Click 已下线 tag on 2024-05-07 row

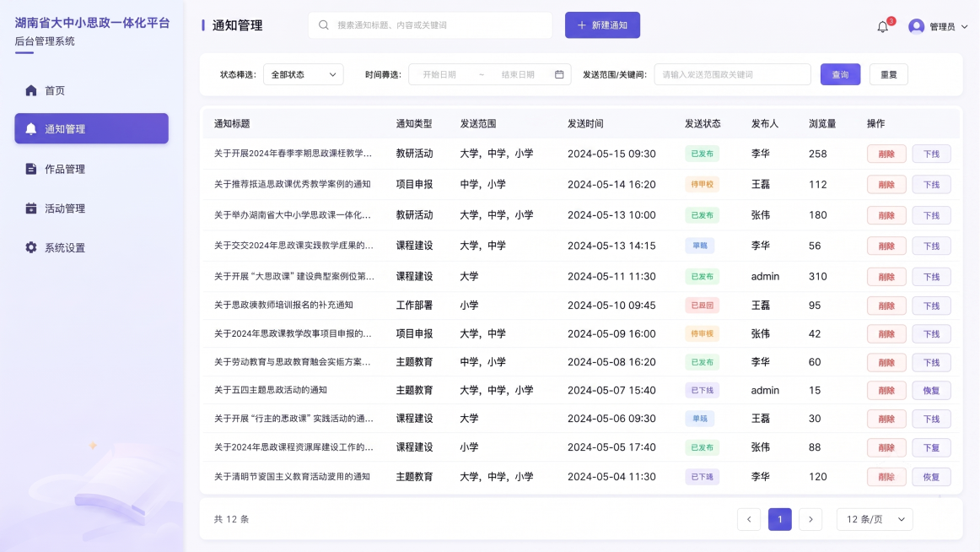coord(702,390)
